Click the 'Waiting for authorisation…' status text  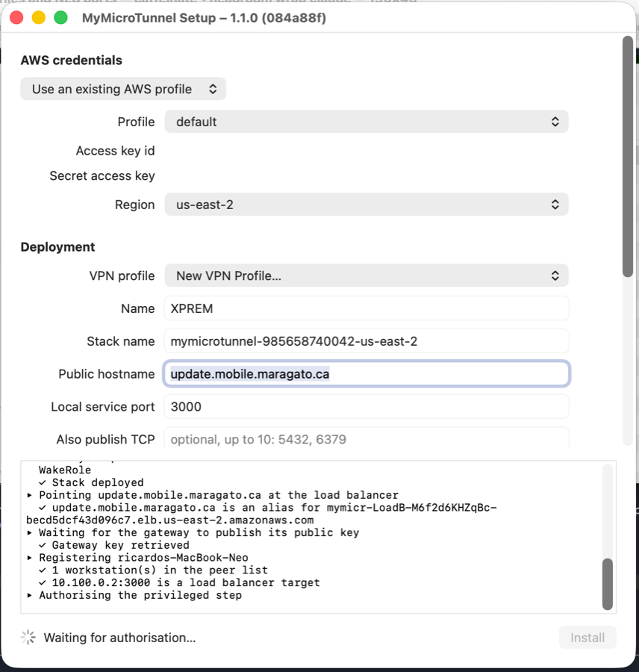click(x=119, y=638)
